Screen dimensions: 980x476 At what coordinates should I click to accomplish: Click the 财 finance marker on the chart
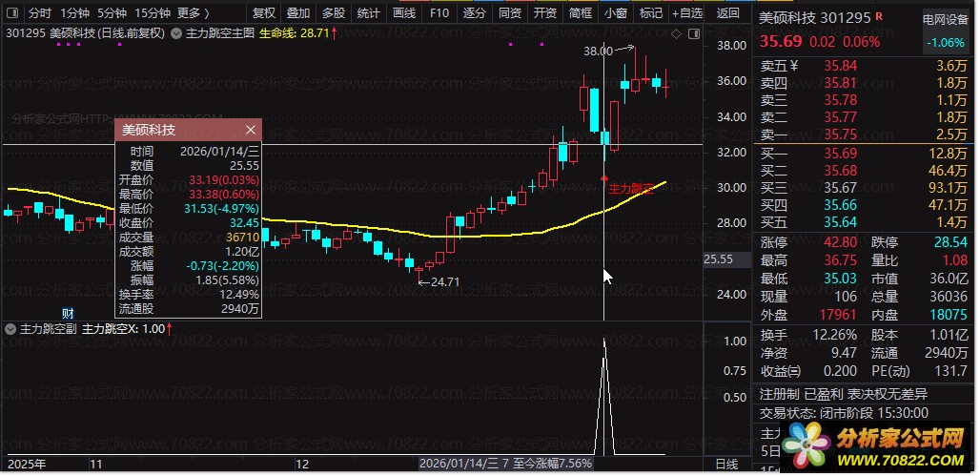[67, 312]
